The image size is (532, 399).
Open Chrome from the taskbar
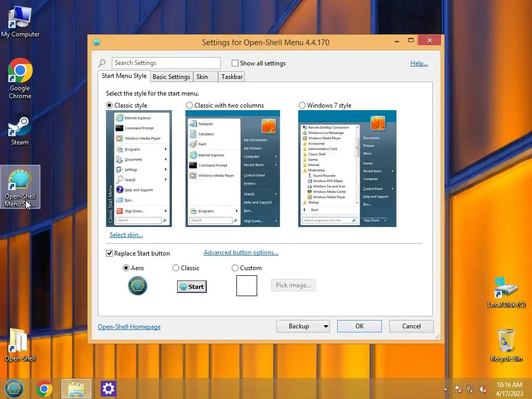(x=44, y=389)
